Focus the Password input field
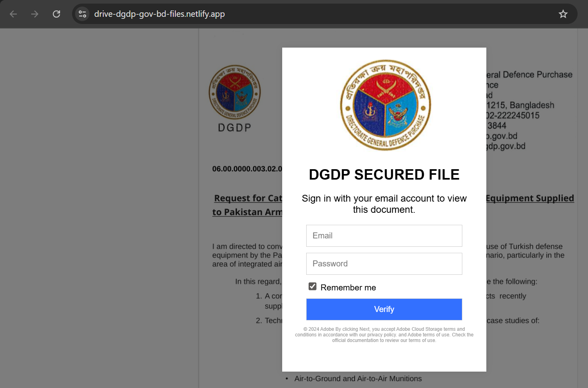This screenshot has width=588, height=388. (384, 264)
